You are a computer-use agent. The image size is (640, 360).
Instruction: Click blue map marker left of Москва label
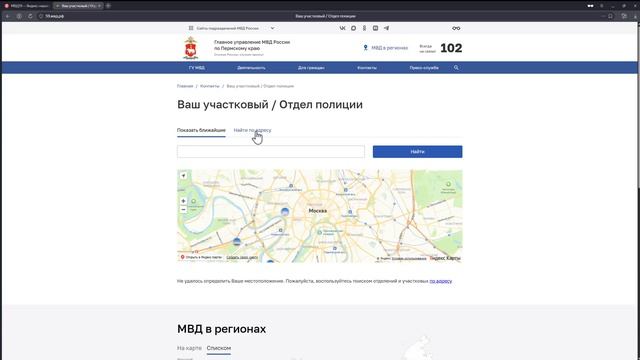pyautogui.click(x=285, y=212)
